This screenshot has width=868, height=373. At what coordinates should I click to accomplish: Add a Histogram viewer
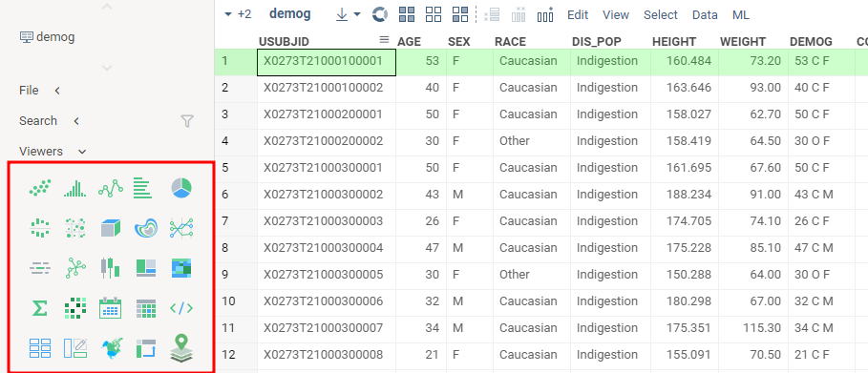(74, 188)
